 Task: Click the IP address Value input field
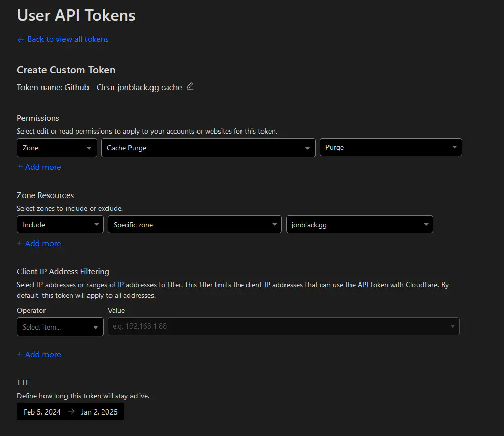pyautogui.click(x=276, y=326)
